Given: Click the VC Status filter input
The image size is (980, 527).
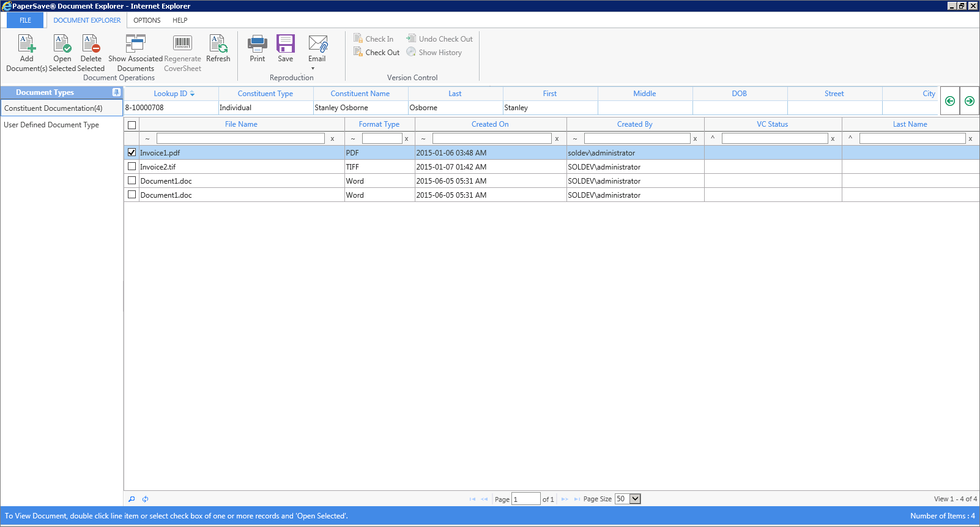Looking at the screenshot, I should (x=774, y=139).
